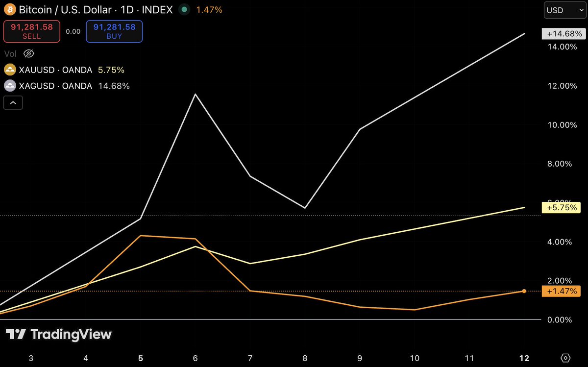Toggle volume indicator visibility eye
Screen dimensions: 588x367
[x=29, y=53]
